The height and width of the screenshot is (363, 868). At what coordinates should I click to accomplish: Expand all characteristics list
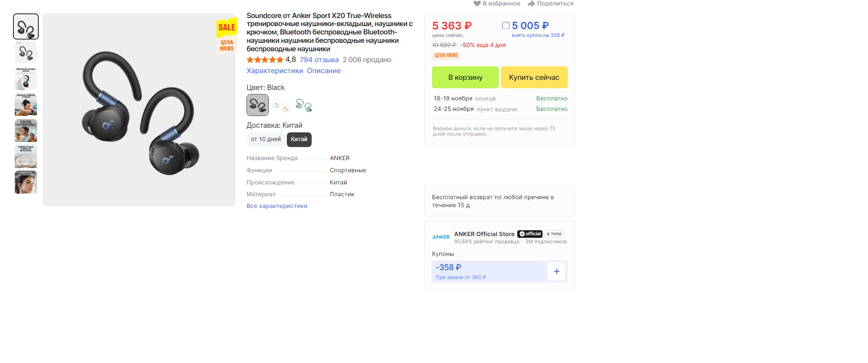click(277, 206)
